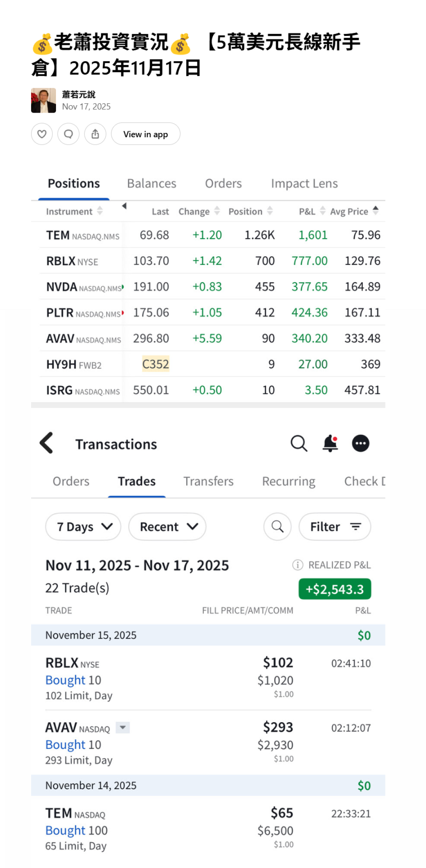Viewport: 426px width, 868px height.
Task: Open the Filter button
Action: click(x=335, y=527)
